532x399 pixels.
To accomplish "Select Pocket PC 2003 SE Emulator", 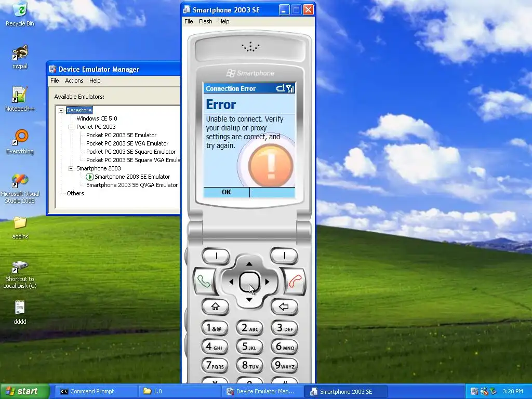I will point(121,135).
